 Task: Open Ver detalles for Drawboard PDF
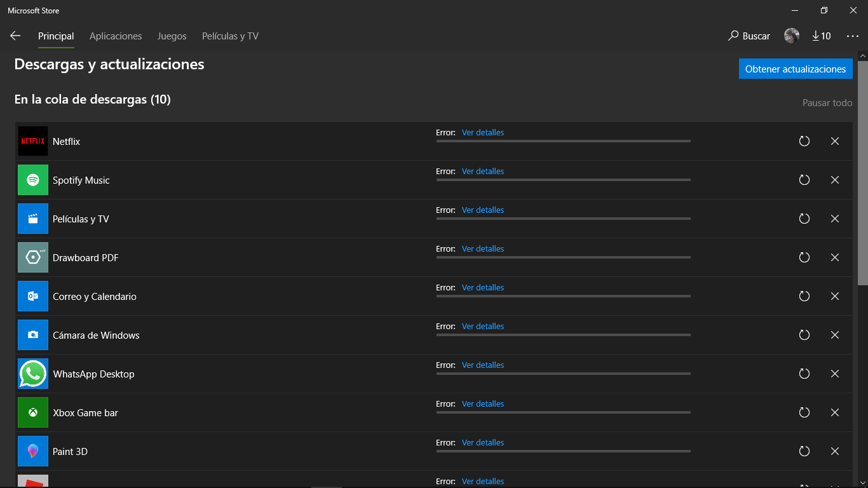click(x=483, y=249)
